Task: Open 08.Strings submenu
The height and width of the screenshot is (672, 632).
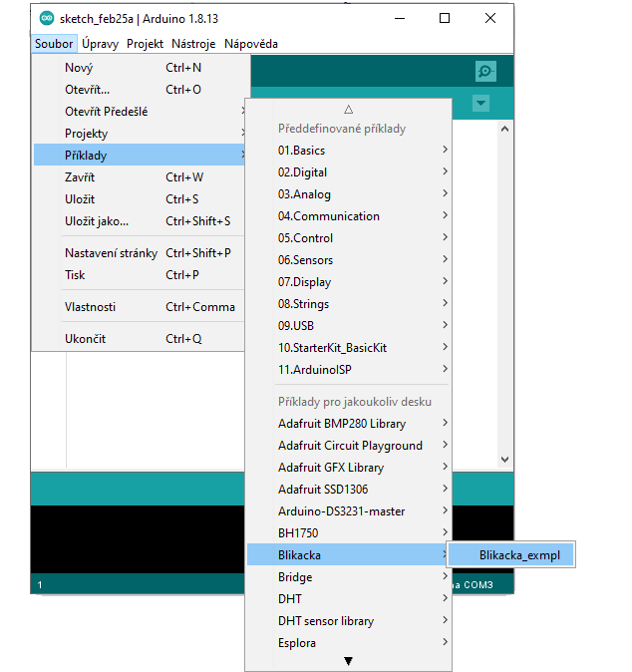Action: (349, 304)
